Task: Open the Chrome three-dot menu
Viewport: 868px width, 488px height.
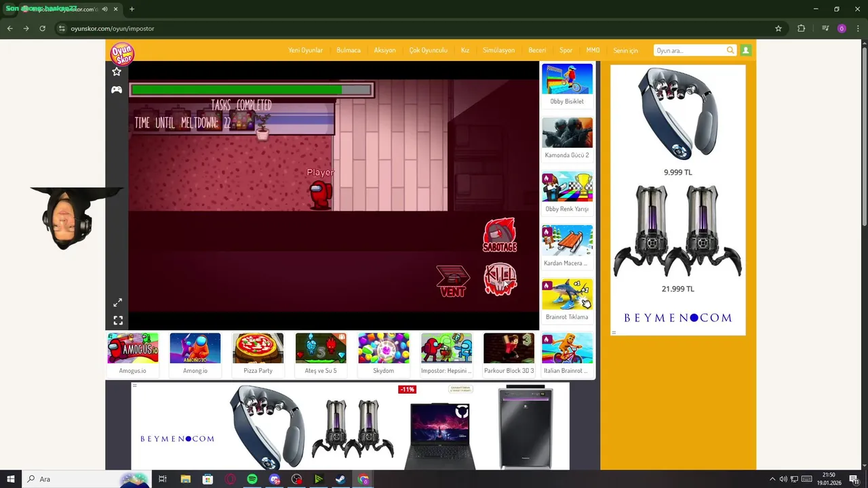Action: pos(857,28)
